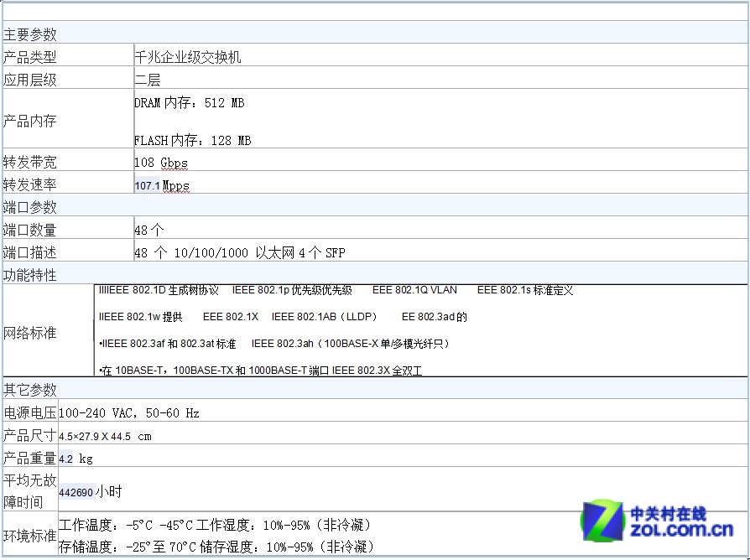Click the 端口参数 section header
750x560 pixels.
click(x=30, y=207)
